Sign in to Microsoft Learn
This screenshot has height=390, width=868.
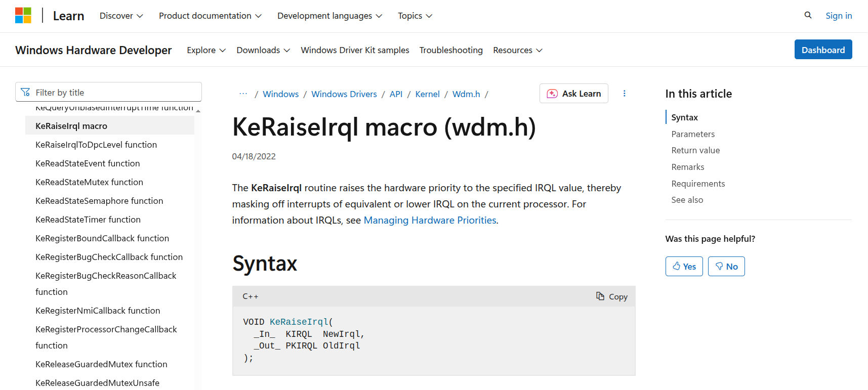click(x=839, y=16)
